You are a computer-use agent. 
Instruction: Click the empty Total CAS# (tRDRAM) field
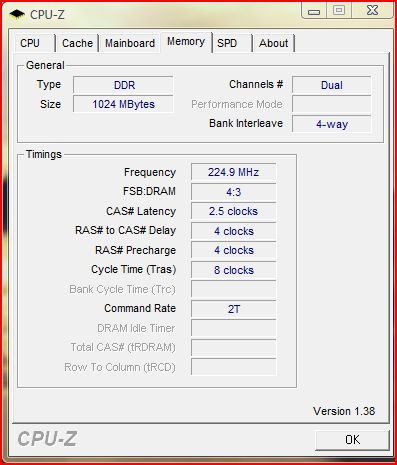233,348
